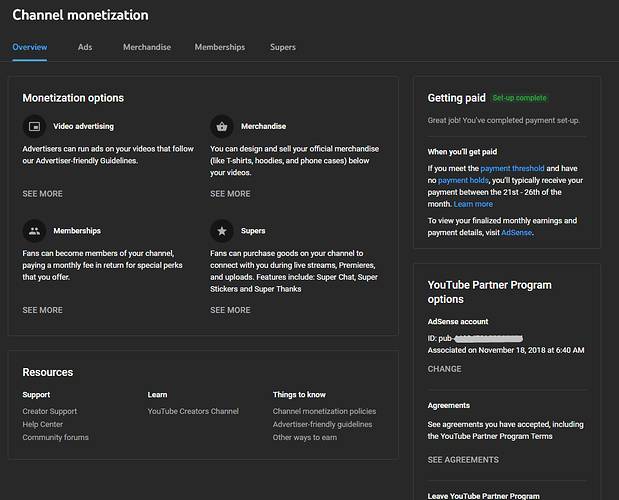Open the Help Center link

click(x=43, y=424)
